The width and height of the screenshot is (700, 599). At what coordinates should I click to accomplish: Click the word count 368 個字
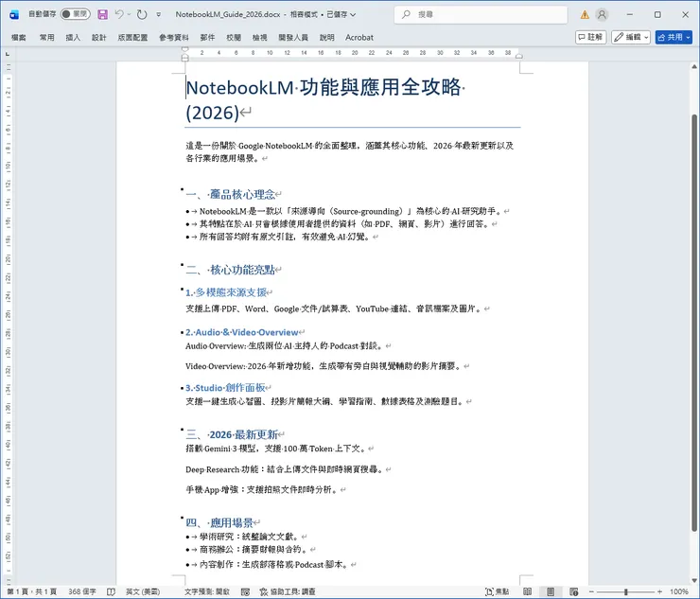(x=82, y=591)
